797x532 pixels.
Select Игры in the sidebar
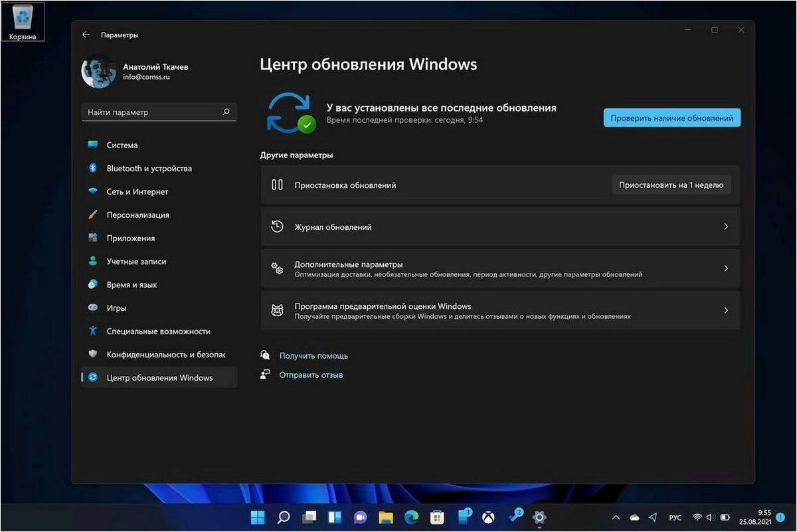(x=159, y=308)
